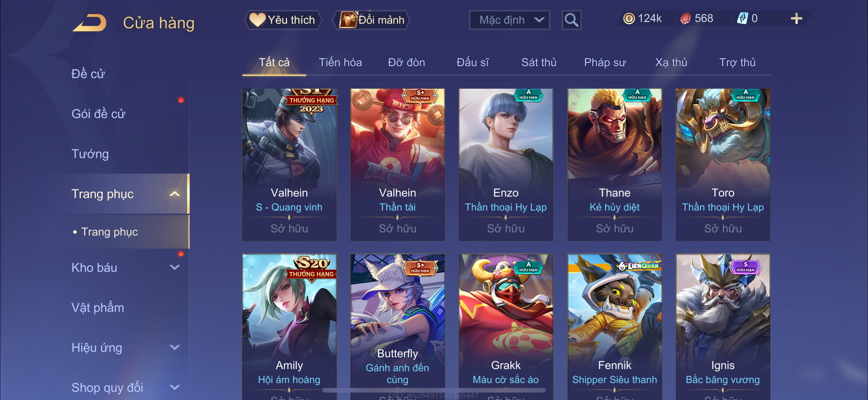Click the golden back arrow icon

tap(90, 22)
